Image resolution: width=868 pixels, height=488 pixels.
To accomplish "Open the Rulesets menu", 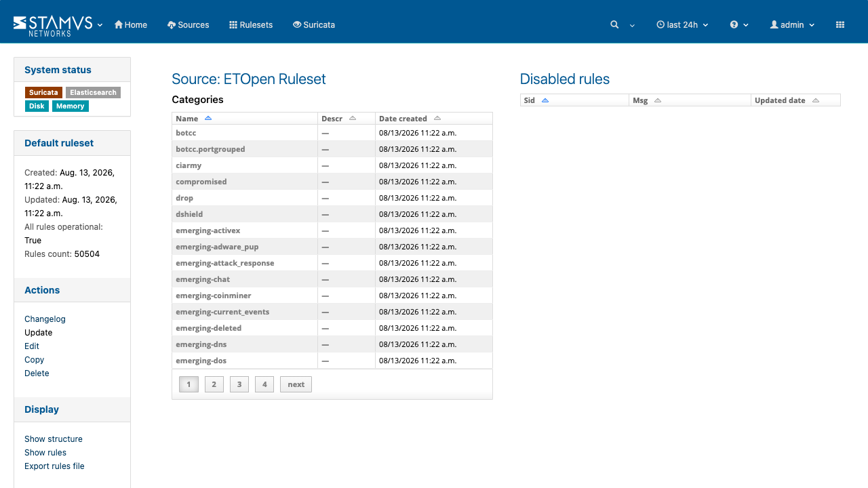I will point(251,24).
